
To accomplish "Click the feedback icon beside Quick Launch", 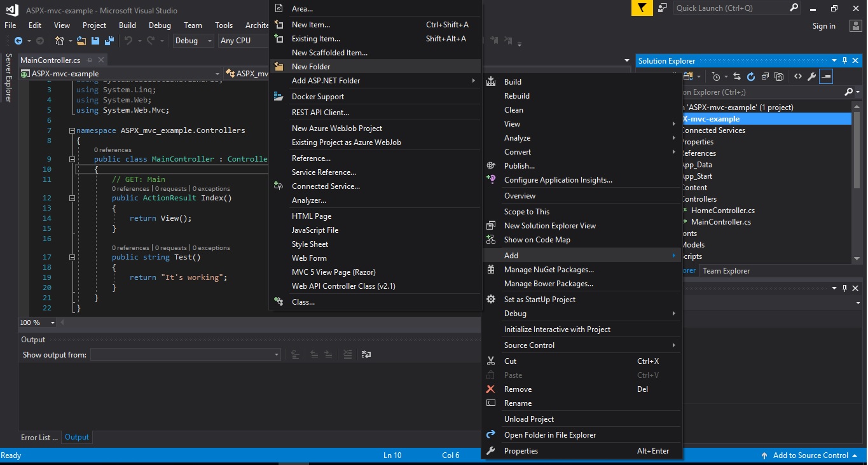I will coord(663,8).
